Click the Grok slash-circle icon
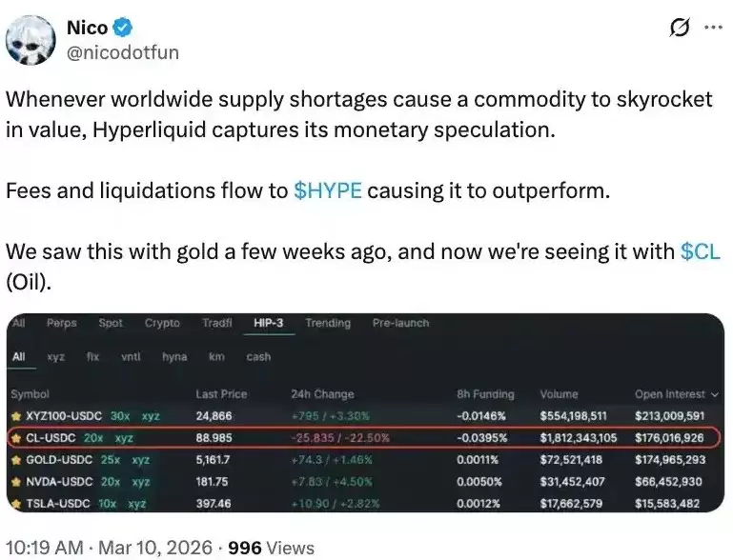733x560 pixels. [x=680, y=28]
